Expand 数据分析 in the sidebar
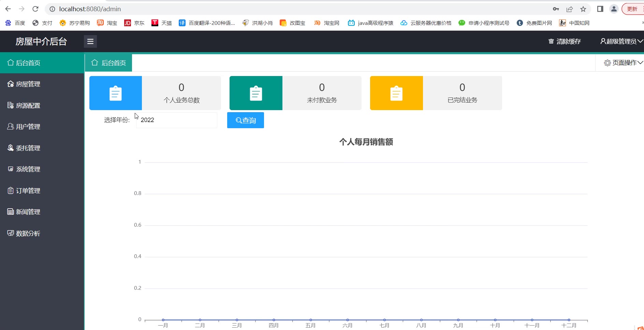644x330 pixels. point(42,233)
